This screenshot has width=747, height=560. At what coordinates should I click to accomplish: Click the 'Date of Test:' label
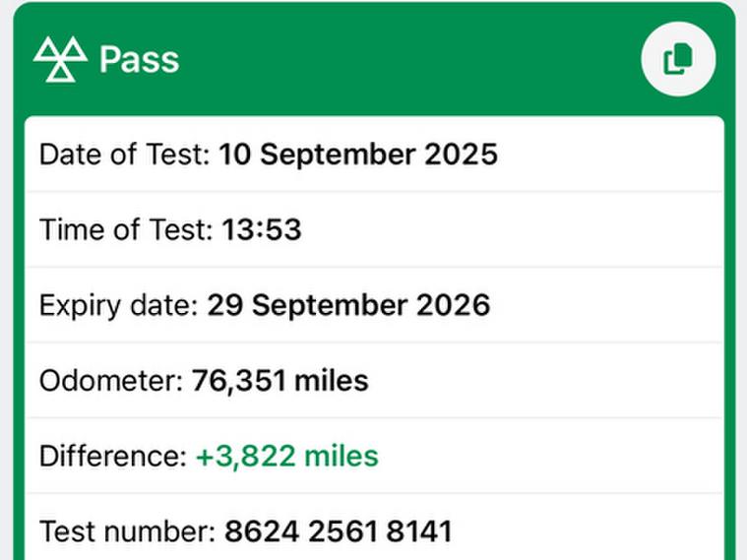pyautogui.click(x=125, y=155)
